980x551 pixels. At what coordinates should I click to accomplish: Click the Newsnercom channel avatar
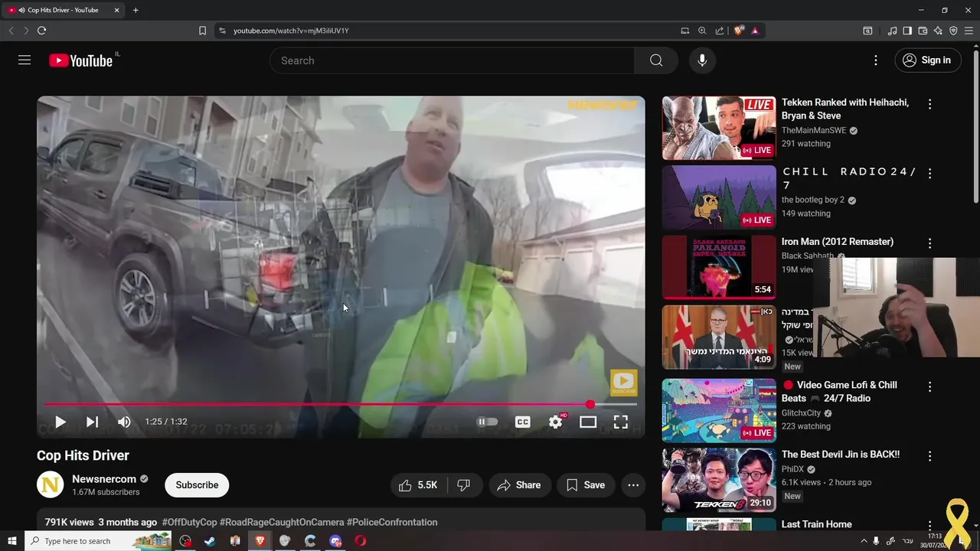coord(51,484)
